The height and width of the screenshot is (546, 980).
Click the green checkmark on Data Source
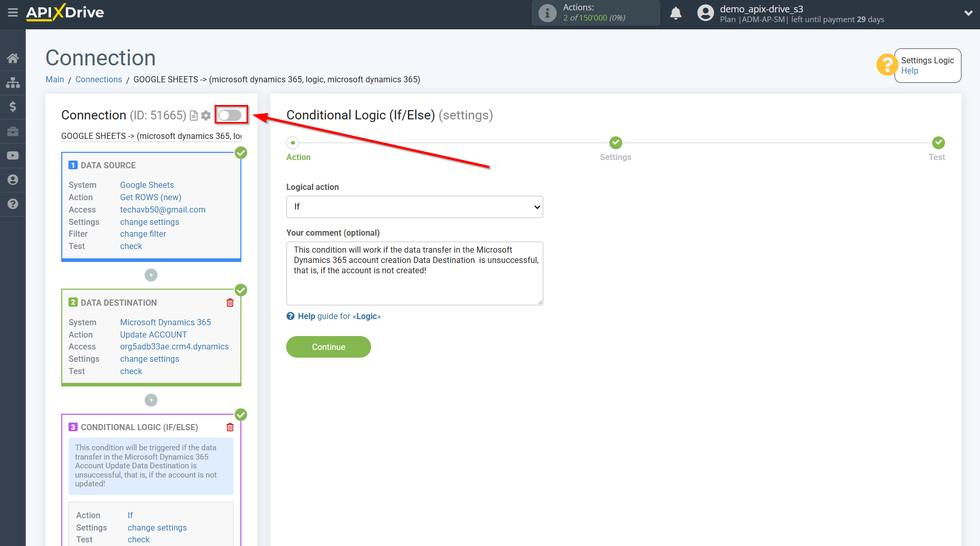tap(241, 153)
